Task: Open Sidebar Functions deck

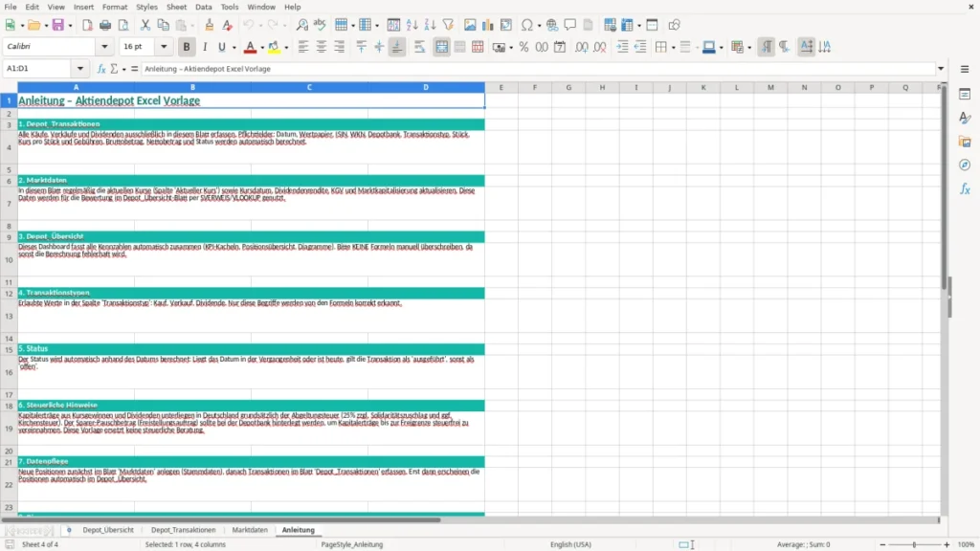Action: [965, 188]
